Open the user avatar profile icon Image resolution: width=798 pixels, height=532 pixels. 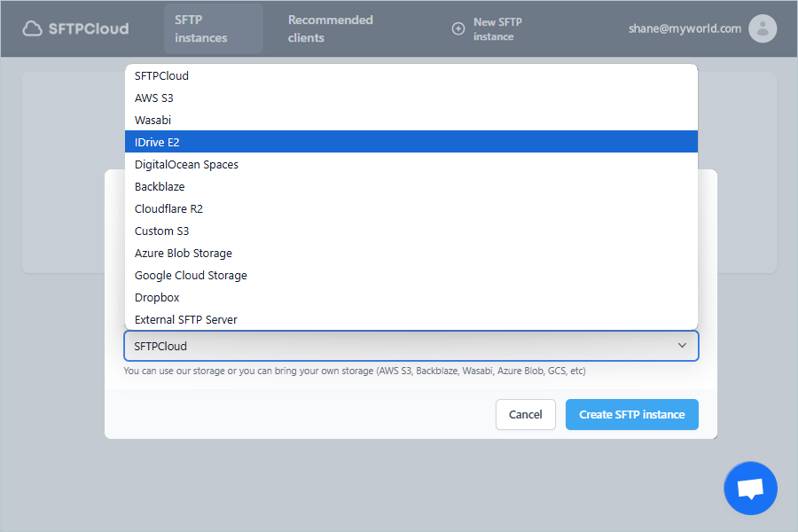click(x=763, y=28)
